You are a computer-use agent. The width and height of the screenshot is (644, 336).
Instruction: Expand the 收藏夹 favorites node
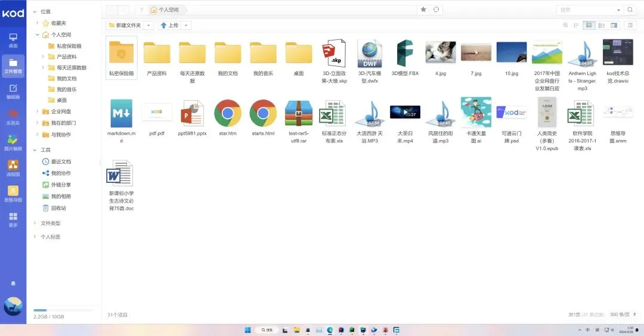(38, 23)
